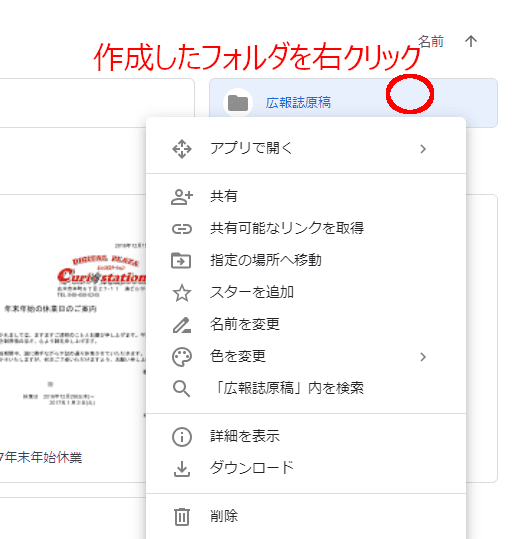520x539 pixels.
Task: Click the trash can icon
Action: click(x=182, y=517)
